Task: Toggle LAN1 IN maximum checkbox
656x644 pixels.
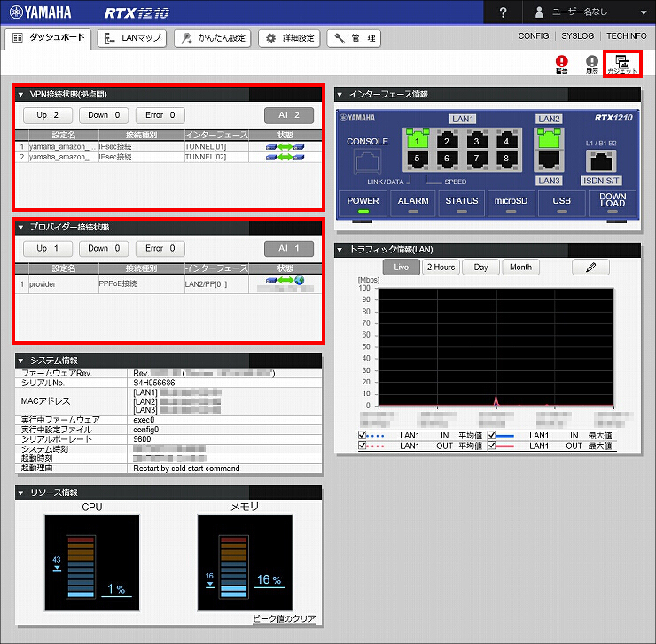Action: pos(492,436)
